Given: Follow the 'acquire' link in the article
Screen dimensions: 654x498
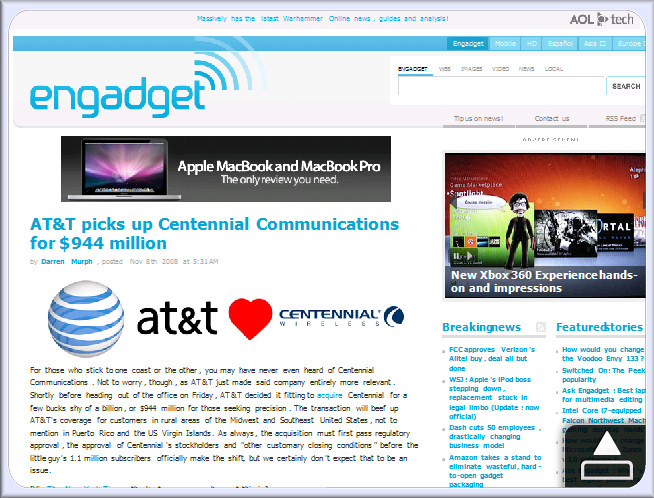Looking at the screenshot, I should click(330, 395).
